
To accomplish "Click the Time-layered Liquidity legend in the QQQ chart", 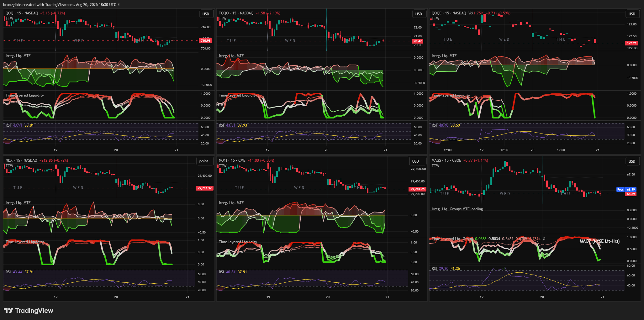I will tap(25, 95).
